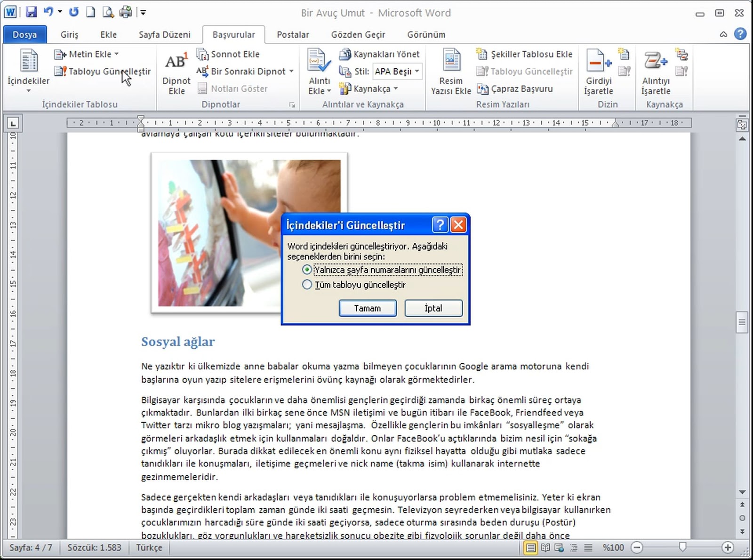Enable Notları Göster in Dipnotlar group

tap(234, 88)
